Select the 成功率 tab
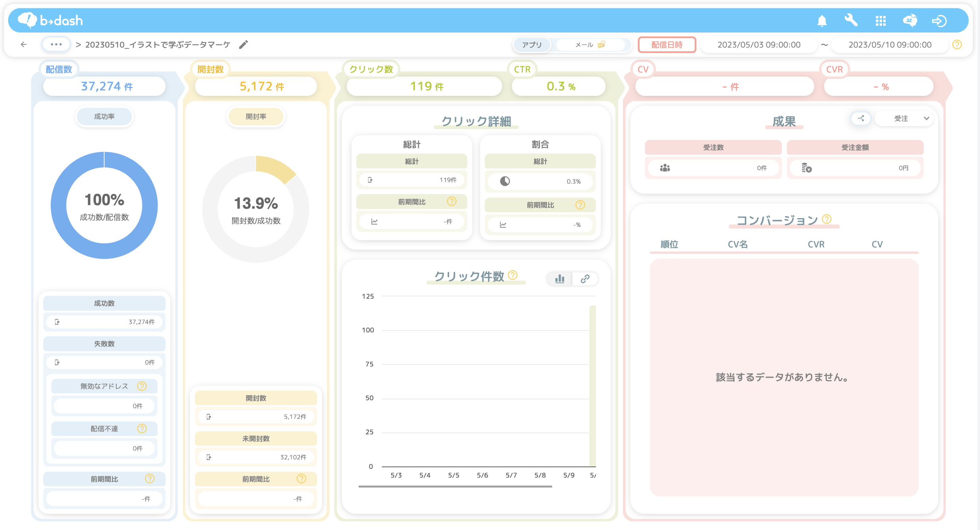Viewport: 980px width, 530px height. (104, 117)
